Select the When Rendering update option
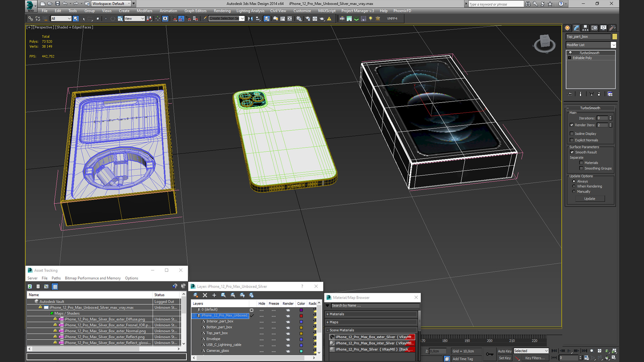The image size is (644, 362). tap(574, 186)
